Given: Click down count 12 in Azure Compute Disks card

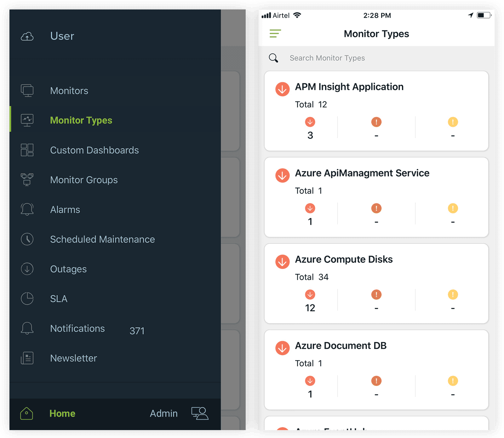Looking at the screenshot, I should click(x=310, y=308).
